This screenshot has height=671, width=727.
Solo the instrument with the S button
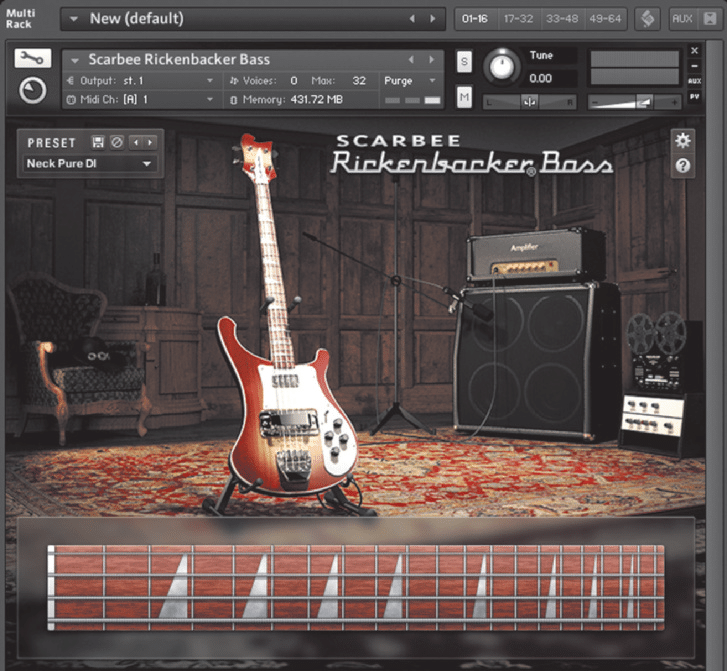464,62
